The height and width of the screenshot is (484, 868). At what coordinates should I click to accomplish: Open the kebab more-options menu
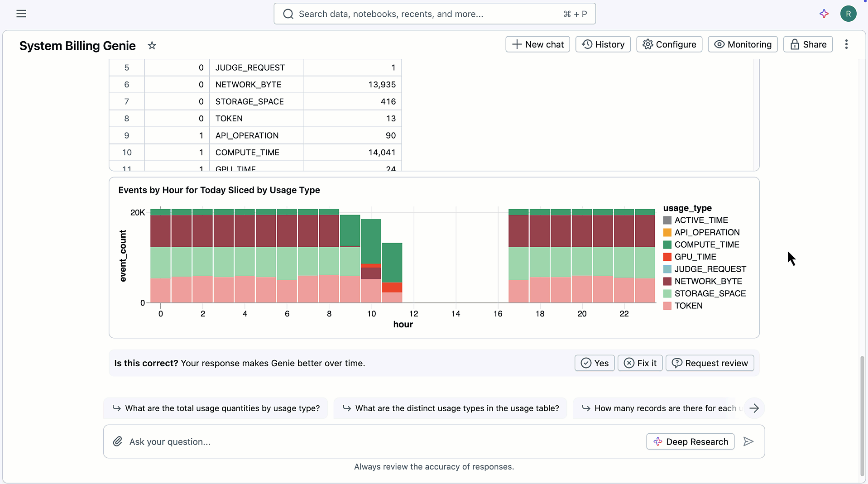click(x=846, y=44)
